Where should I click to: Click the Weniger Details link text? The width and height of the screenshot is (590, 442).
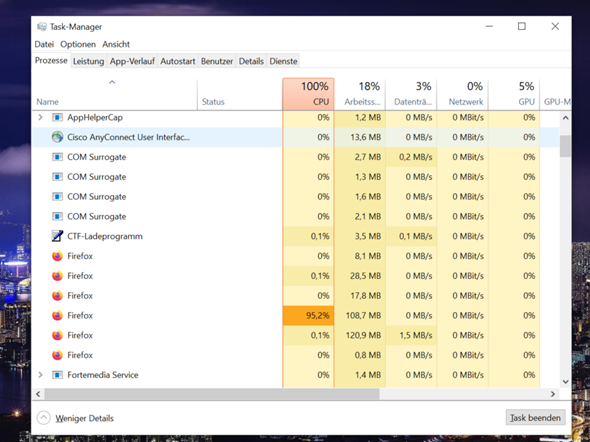(84, 418)
